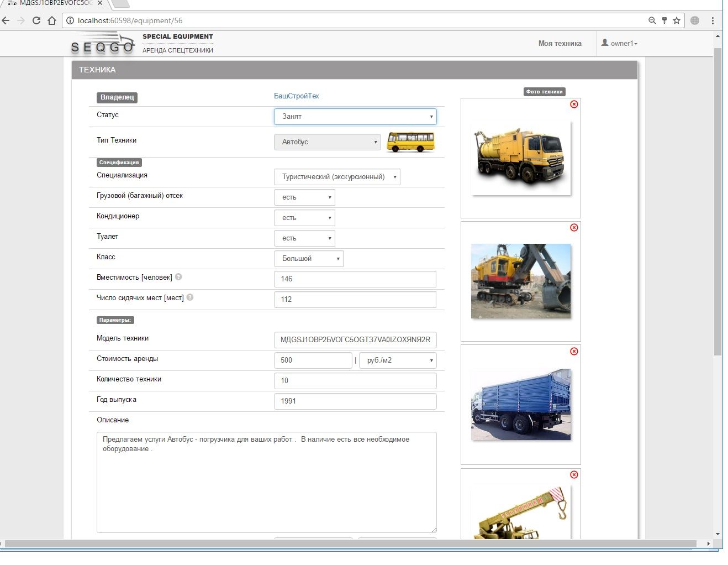Image resolution: width=728 pixels, height=565 pixels.
Task: Open the excavator thumbnail
Action: (x=520, y=281)
